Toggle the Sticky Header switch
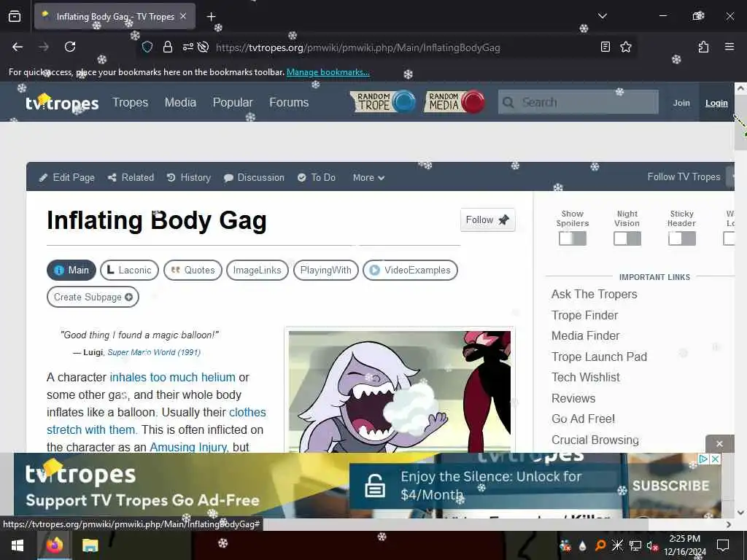Viewport: 747px width, 560px height. coord(682,238)
